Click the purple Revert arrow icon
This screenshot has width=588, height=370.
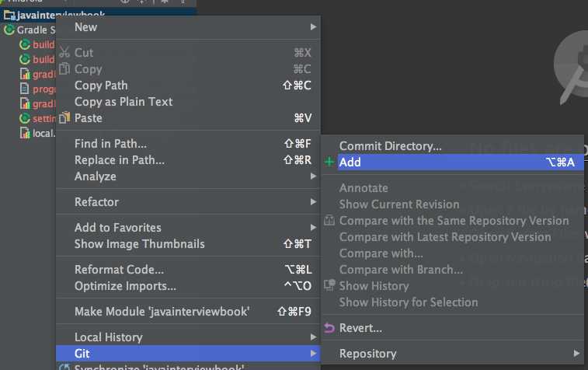(x=329, y=328)
